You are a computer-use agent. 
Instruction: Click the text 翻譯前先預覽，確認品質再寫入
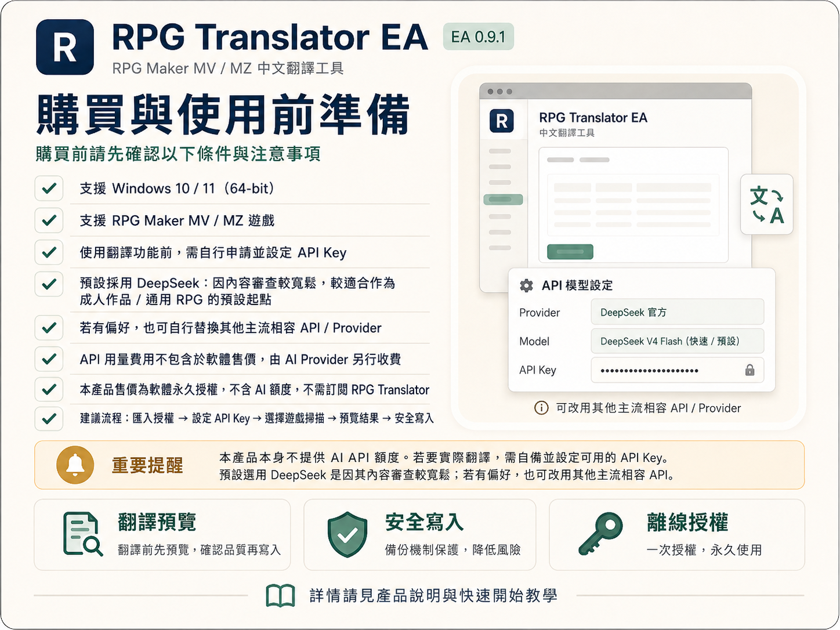click(200, 550)
